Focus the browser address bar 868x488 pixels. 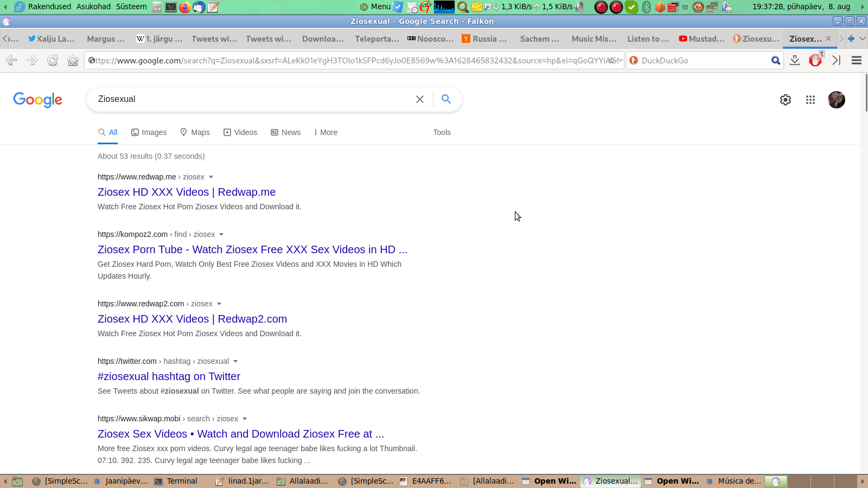pos(355,60)
